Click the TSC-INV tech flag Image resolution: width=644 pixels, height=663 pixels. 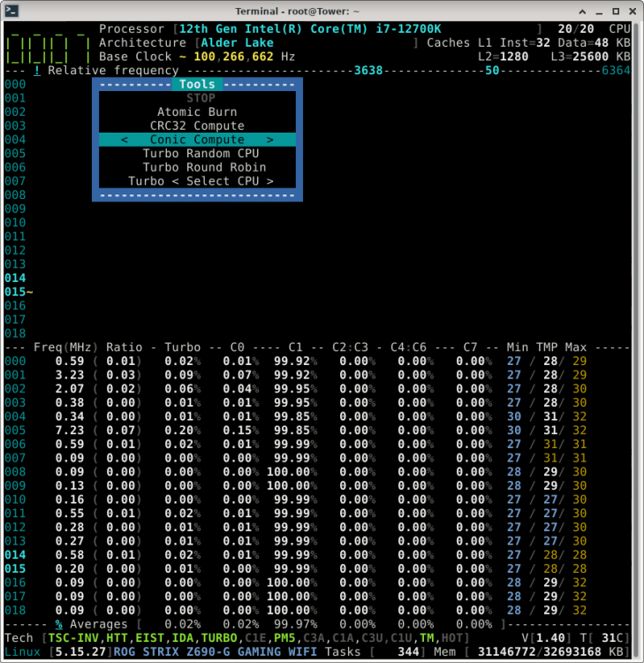click(73, 638)
